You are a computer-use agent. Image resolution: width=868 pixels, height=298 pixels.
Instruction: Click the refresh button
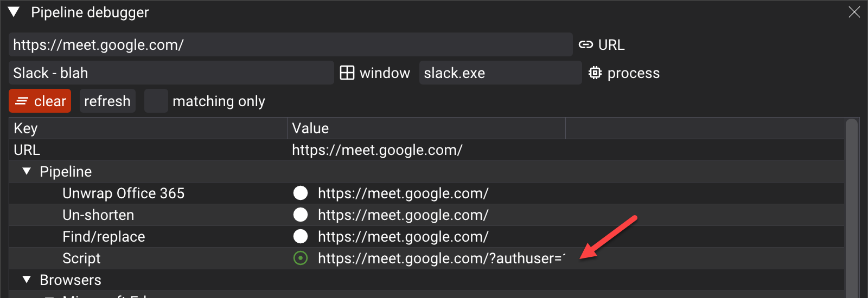(x=107, y=101)
